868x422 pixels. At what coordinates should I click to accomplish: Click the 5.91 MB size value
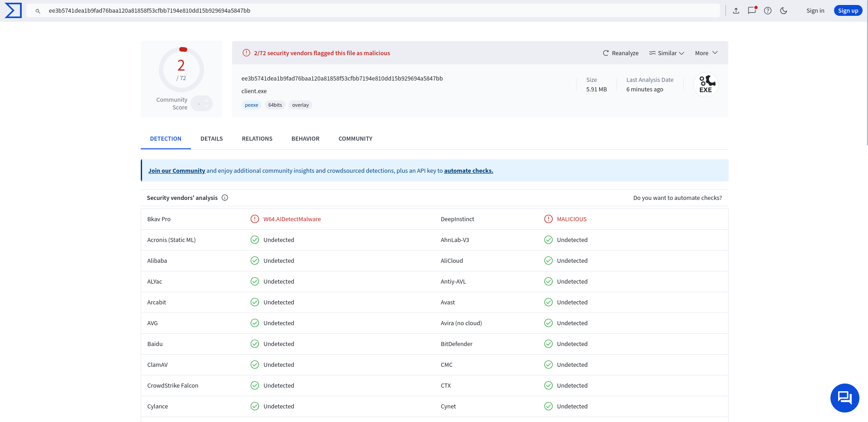[596, 89]
